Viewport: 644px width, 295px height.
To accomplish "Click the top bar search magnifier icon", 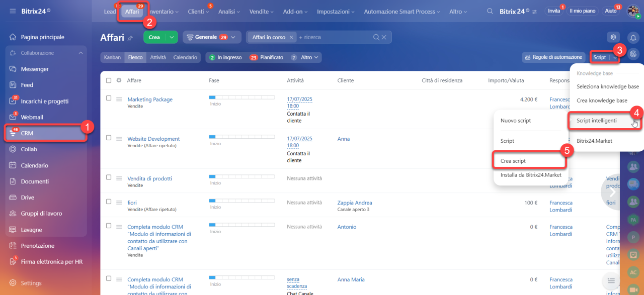I will (490, 11).
